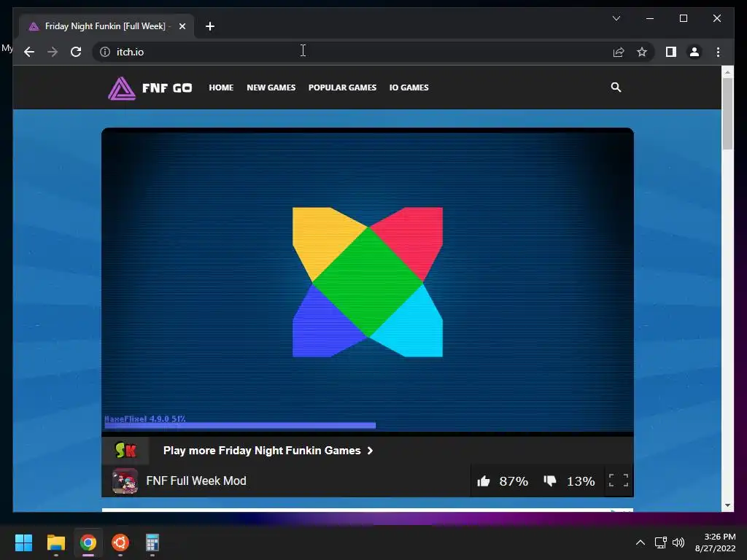The image size is (747, 560).
Task: Open the POPULAR GAMES menu item
Action: point(342,87)
